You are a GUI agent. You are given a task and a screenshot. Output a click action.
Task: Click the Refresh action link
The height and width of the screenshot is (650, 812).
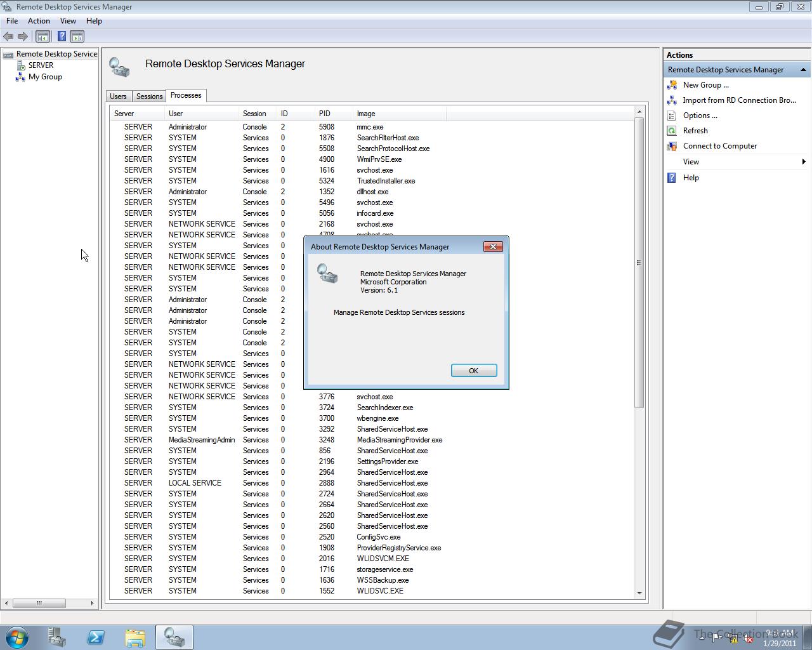point(695,130)
